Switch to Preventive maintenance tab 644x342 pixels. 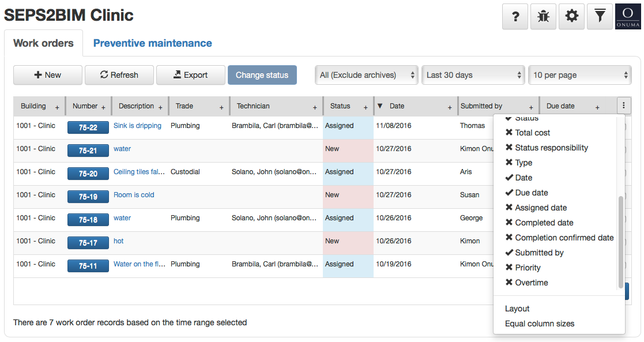(x=153, y=43)
